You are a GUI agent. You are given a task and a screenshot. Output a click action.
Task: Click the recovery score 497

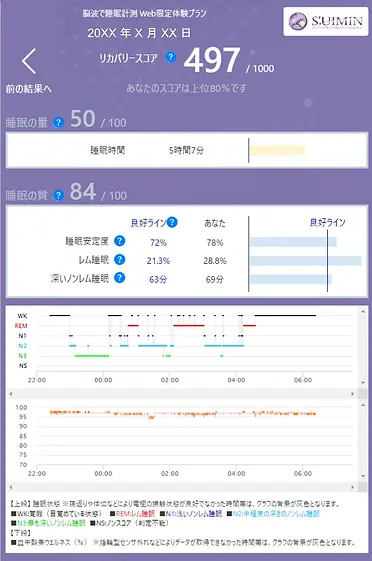(212, 60)
